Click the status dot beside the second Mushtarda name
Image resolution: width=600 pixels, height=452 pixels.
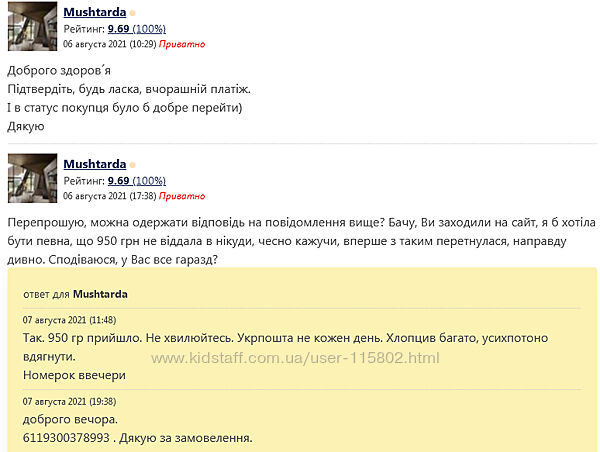pos(133,164)
